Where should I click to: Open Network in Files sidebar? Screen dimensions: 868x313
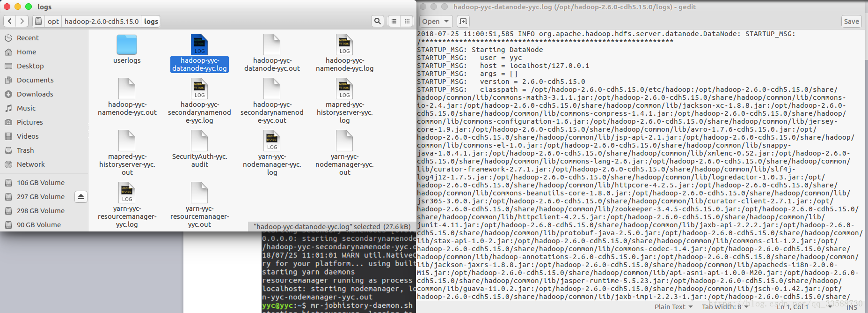44,164
